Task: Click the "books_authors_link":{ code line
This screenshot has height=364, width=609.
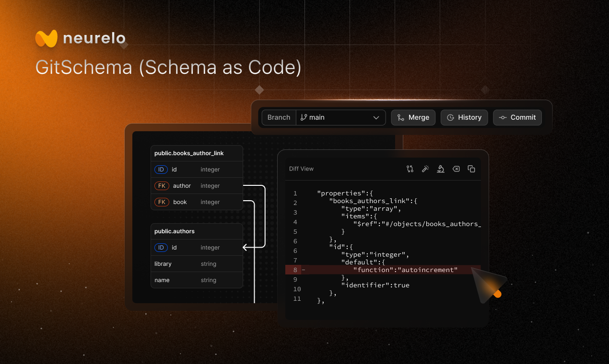Action: (x=373, y=201)
